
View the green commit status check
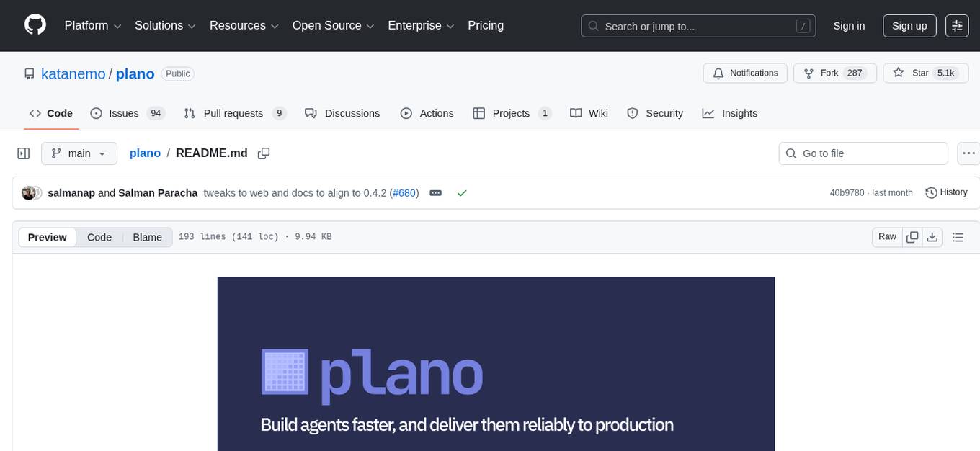(462, 193)
